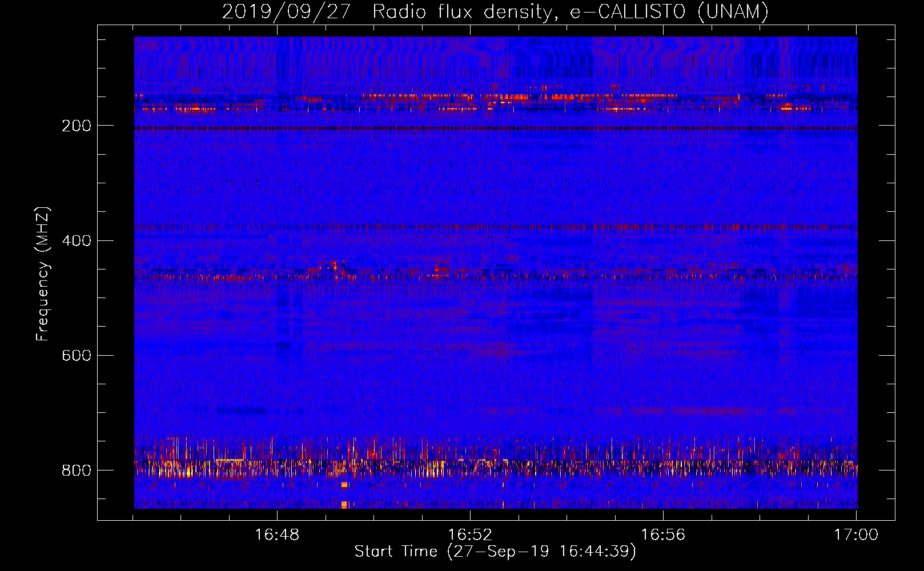Click the "600" frequency tick label
This screenshot has width=924, height=571.
click(x=77, y=355)
